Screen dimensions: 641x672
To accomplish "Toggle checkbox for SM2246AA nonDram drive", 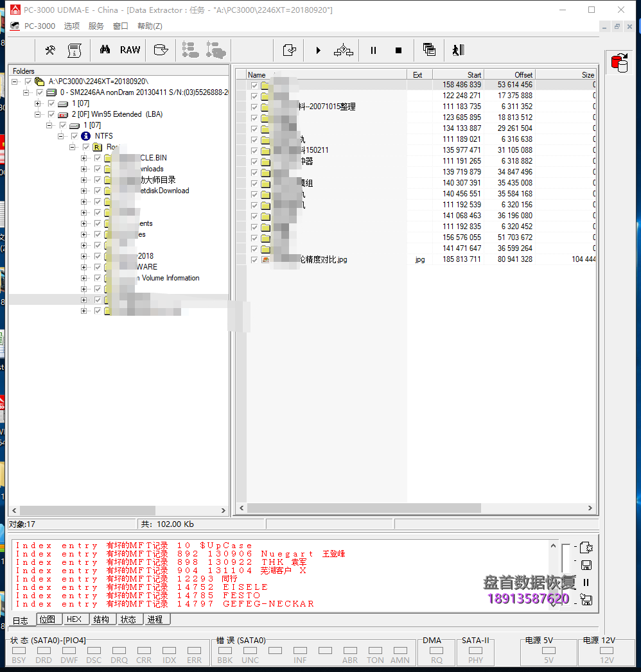I will 40,92.
